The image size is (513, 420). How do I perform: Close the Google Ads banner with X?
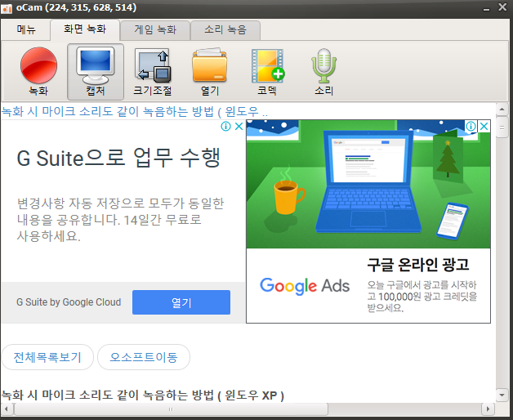tap(484, 126)
